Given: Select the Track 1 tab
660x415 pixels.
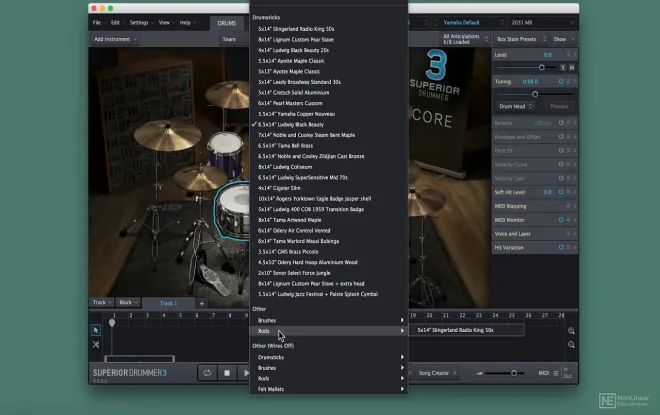Looking at the screenshot, I should click(x=168, y=303).
